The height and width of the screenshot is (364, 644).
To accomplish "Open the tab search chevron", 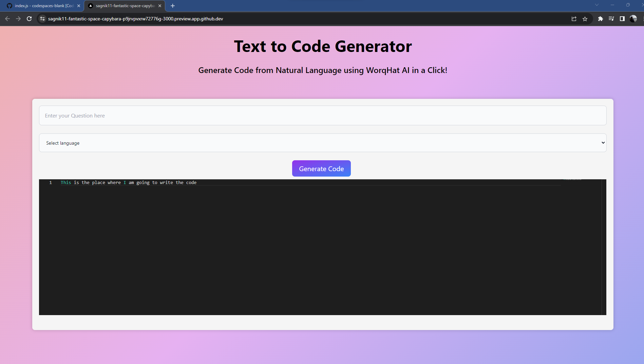I will pyautogui.click(x=597, y=5).
